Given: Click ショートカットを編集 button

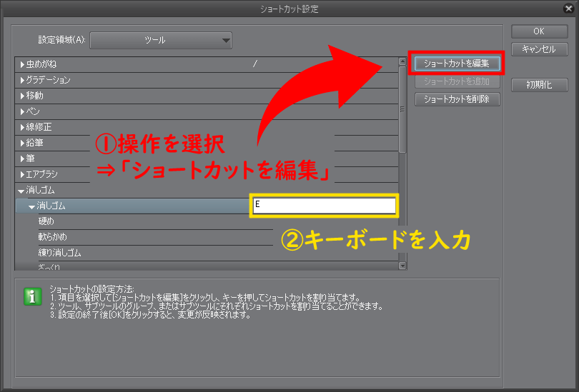Looking at the screenshot, I should pos(457,64).
